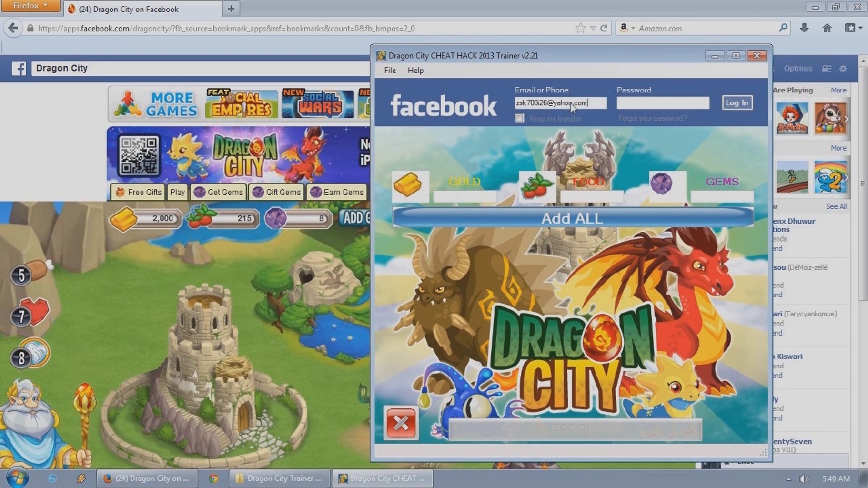Image resolution: width=868 pixels, height=488 pixels.
Task: Toggle Keep me logged in checkbox
Action: click(519, 118)
